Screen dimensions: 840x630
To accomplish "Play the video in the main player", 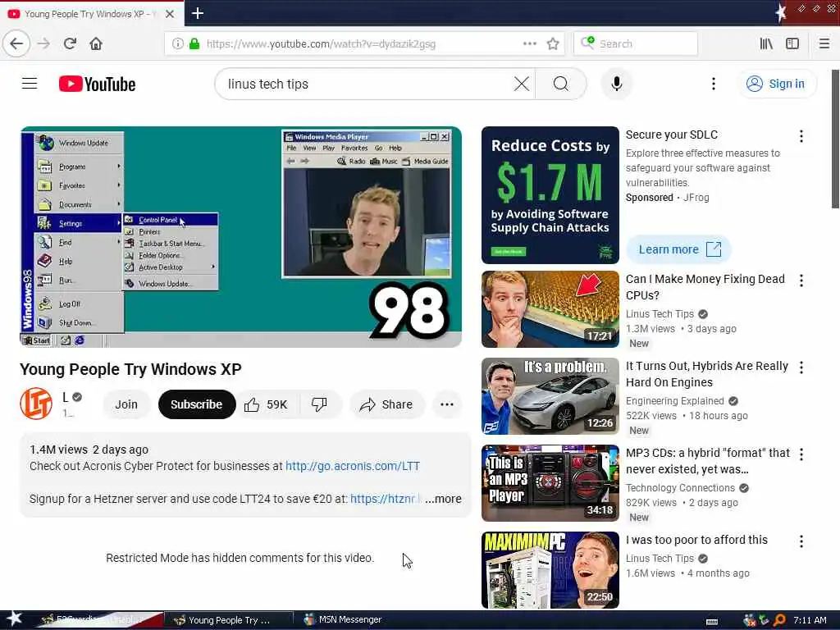I will click(241, 237).
